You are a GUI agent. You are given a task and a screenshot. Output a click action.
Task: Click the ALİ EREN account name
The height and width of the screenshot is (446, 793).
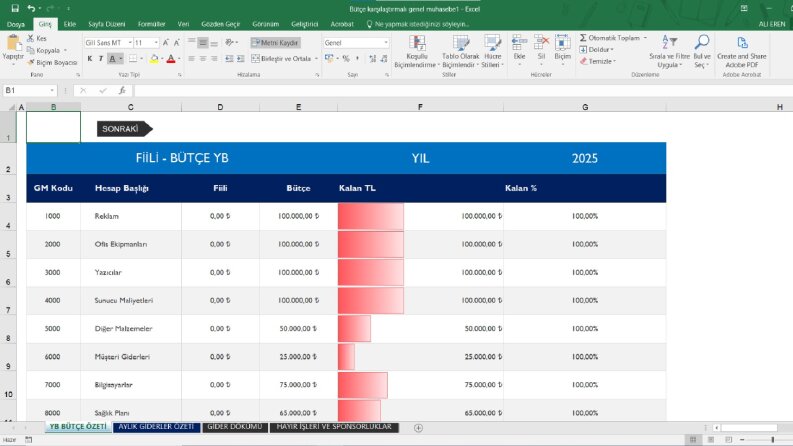click(772, 24)
